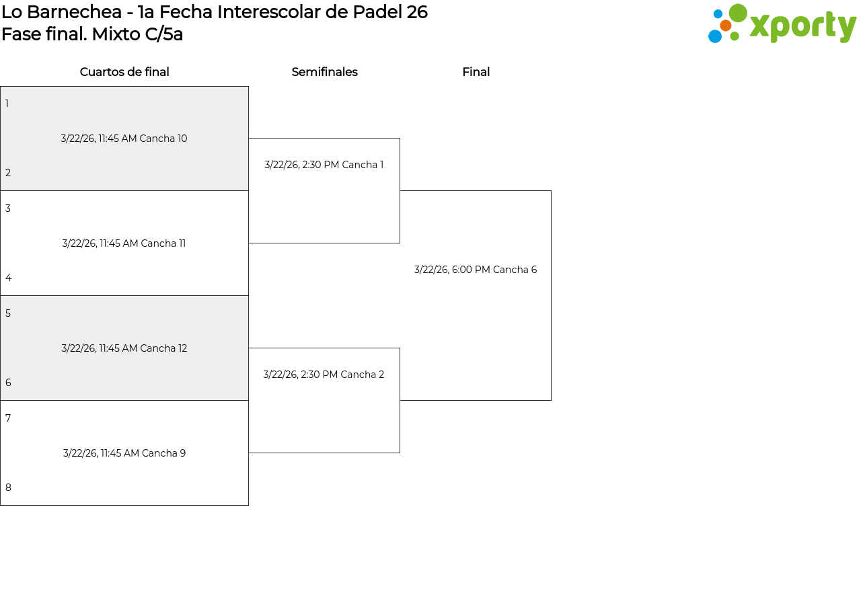The image size is (861, 616).
Task: Open the 2:30 PM semifinal on Cancha 1
Action: coord(324,165)
